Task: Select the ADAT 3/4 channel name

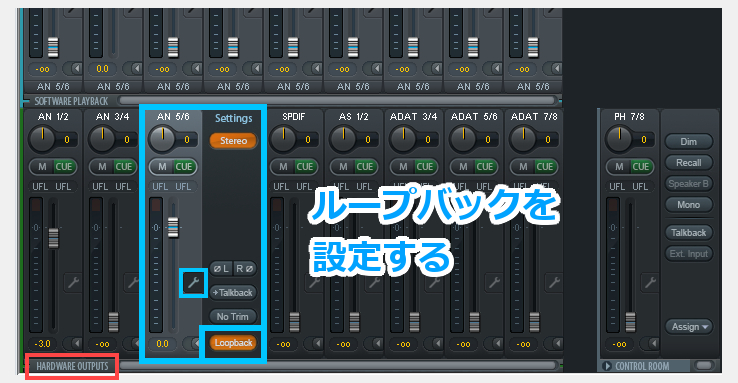Action: (x=414, y=117)
